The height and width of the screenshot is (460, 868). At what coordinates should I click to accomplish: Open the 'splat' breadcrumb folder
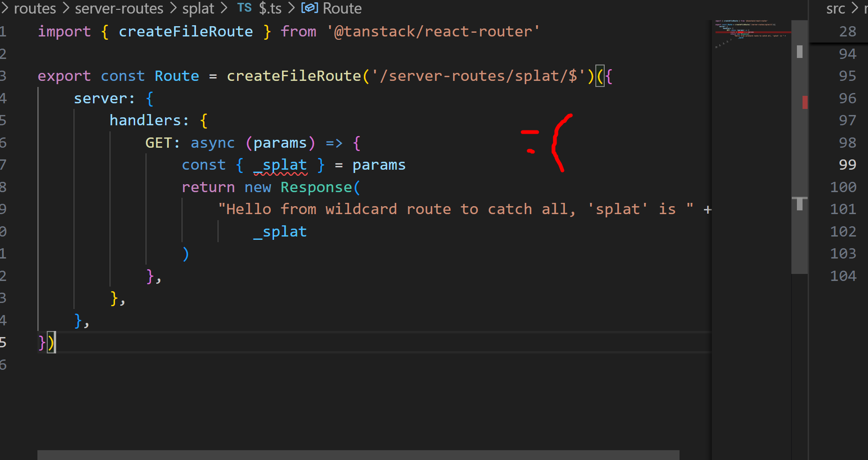(198, 8)
